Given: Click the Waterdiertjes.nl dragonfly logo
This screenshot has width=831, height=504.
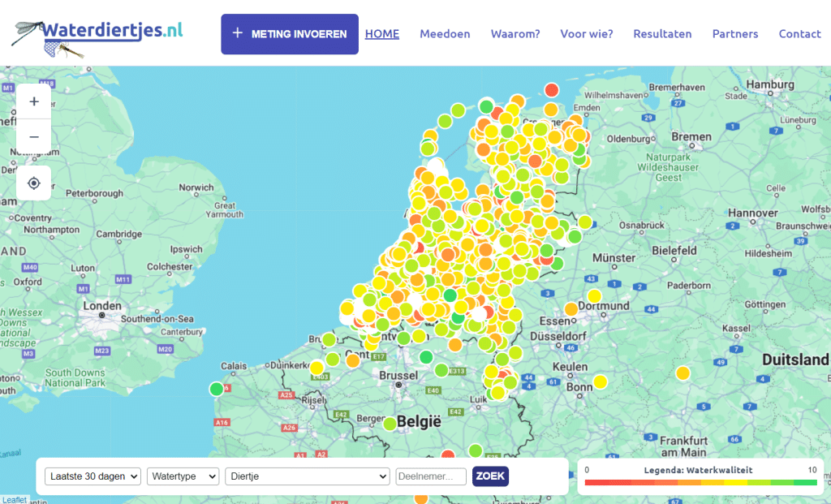Looking at the screenshot, I should pos(97,34).
